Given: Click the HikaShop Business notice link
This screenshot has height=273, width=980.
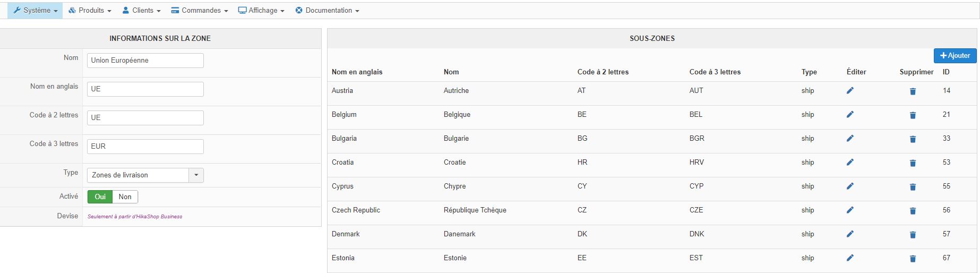Looking at the screenshot, I should pos(135,217).
